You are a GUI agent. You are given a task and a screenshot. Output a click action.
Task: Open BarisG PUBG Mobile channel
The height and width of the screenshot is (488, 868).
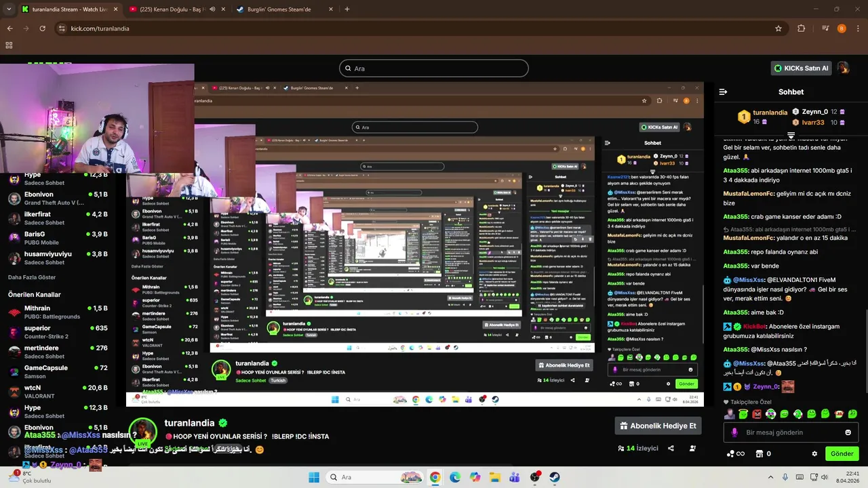(58, 238)
